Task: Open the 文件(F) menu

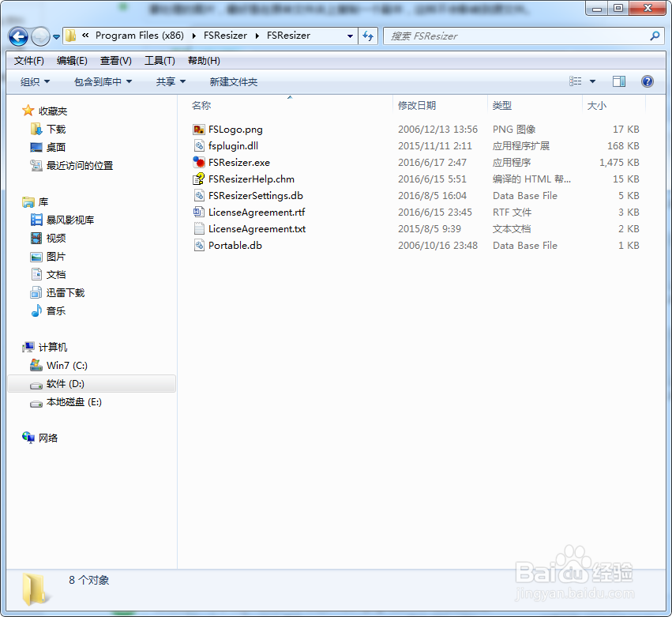Action: point(28,61)
